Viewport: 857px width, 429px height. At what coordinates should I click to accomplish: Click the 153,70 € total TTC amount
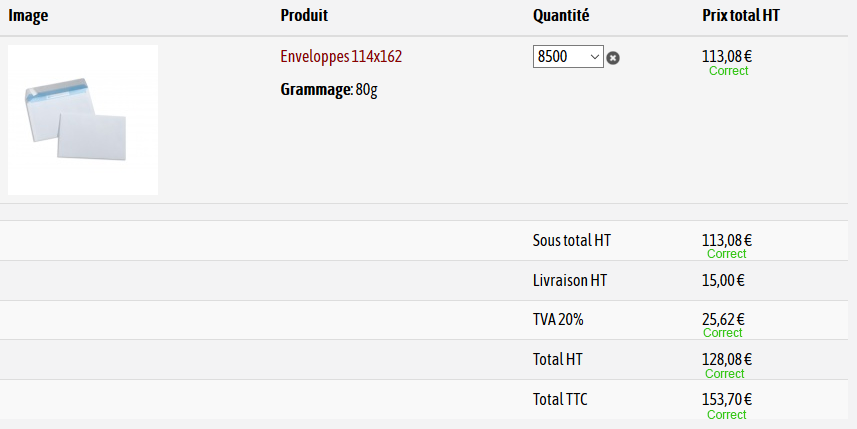[x=727, y=399]
